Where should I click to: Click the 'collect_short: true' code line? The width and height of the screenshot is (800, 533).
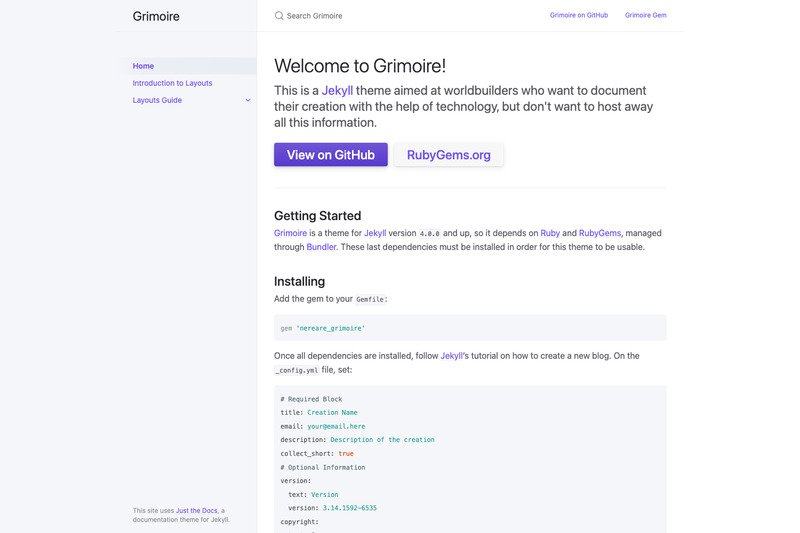point(317,453)
